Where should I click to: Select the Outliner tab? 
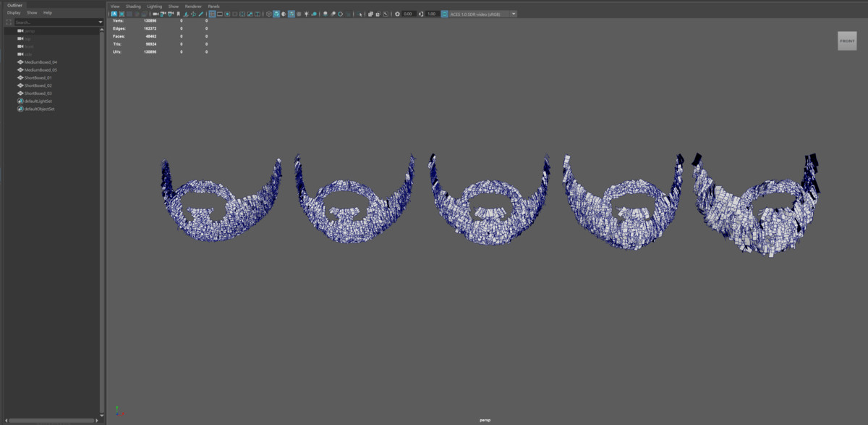15,5
